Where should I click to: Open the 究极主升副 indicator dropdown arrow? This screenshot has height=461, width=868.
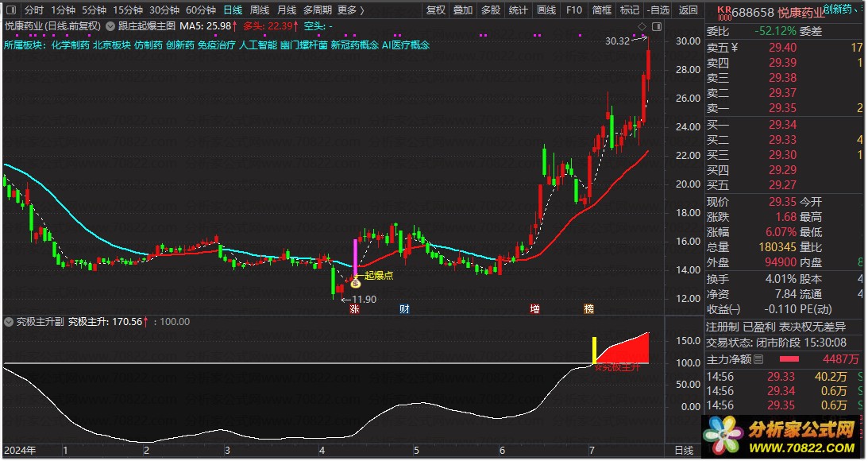click(x=8, y=322)
